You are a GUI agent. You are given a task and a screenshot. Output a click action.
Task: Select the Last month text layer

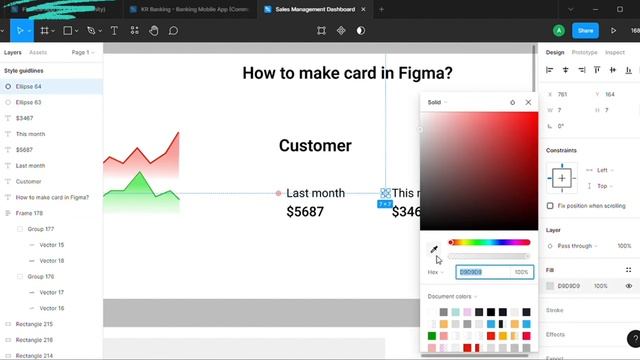pos(51,166)
